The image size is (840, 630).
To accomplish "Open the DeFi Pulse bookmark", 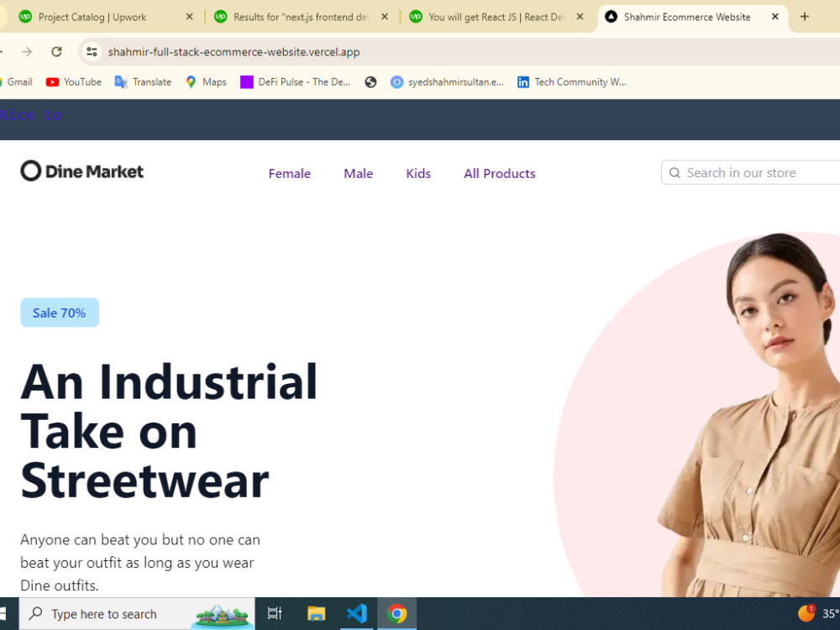I will pos(295,81).
